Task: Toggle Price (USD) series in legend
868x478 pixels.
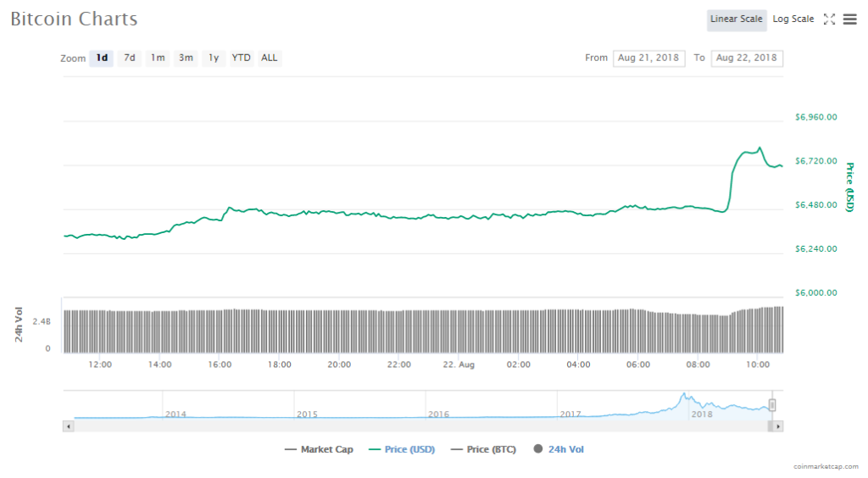Action: [x=401, y=449]
